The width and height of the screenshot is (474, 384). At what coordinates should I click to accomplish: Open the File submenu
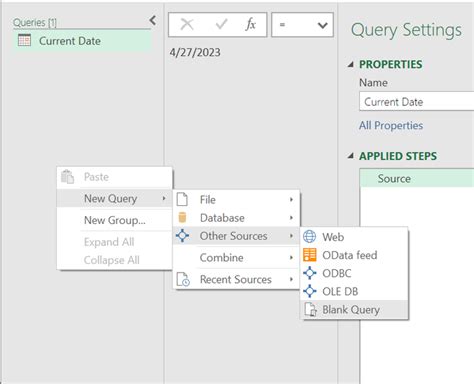236,200
